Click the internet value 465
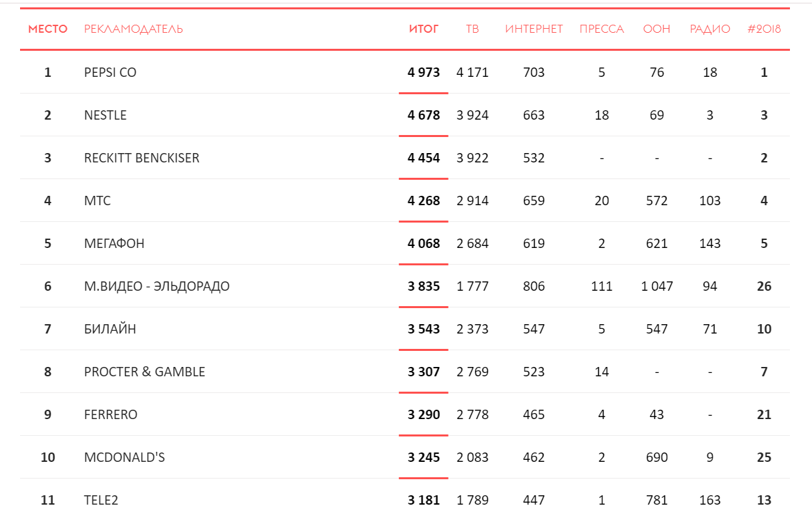 tap(534, 414)
